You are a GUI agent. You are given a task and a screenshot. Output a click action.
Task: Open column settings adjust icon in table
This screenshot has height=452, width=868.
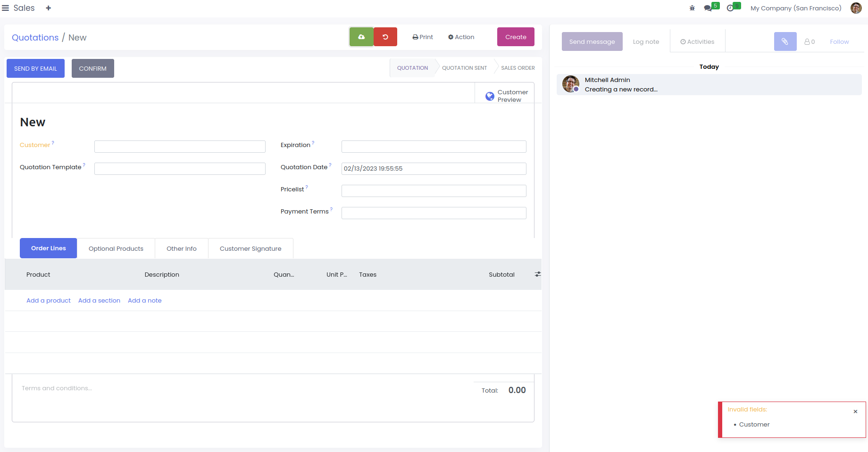pyautogui.click(x=537, y=274)
